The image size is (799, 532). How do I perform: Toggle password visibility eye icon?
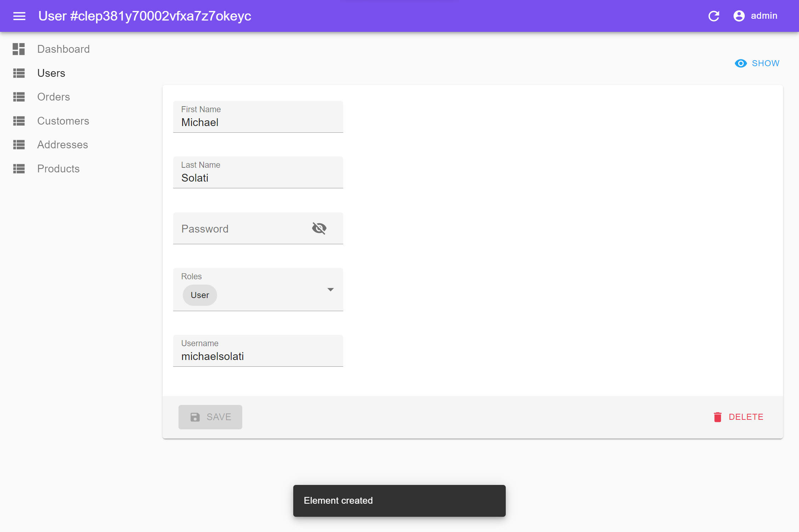tap(319, 228)
